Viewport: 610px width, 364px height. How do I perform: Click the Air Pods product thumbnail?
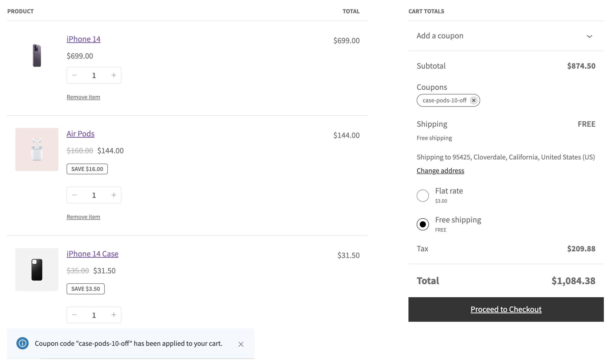[x=37, y=149]
